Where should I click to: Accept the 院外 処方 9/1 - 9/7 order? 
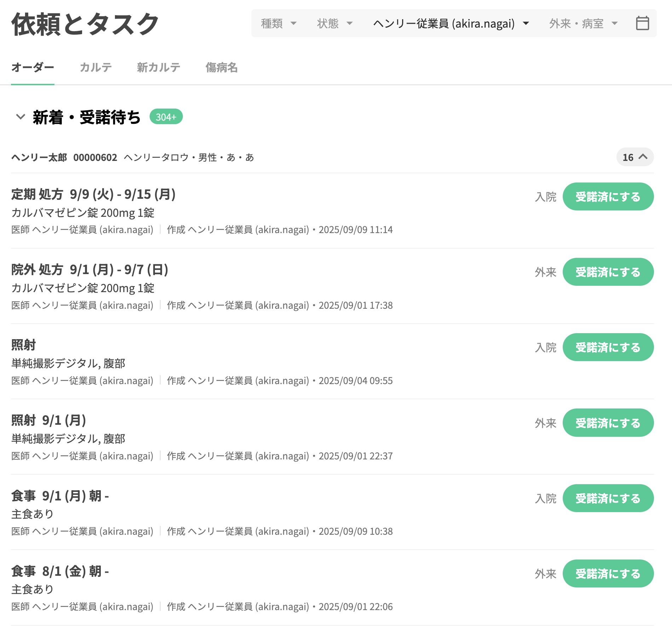pos(608,272)
